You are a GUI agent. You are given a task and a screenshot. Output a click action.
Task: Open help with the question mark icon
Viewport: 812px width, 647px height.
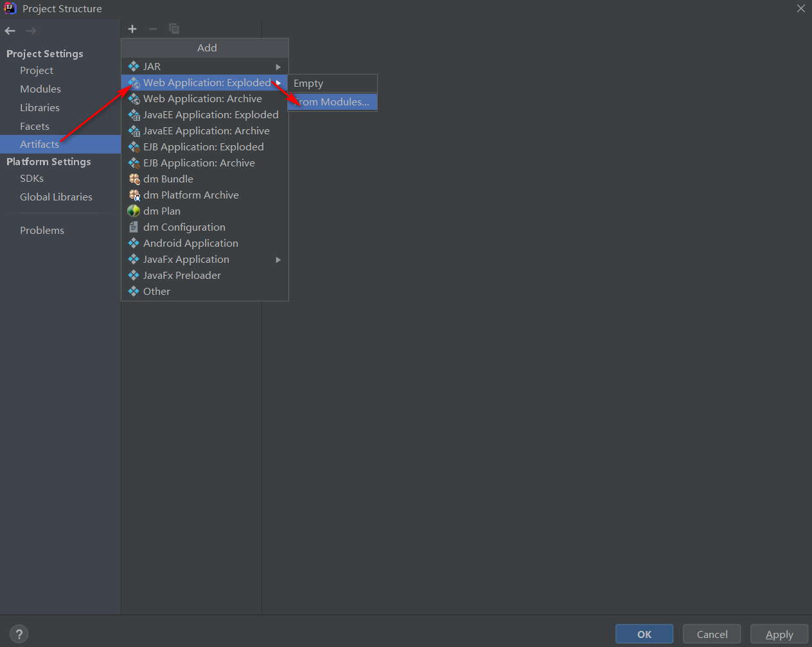tap(19, 634)
